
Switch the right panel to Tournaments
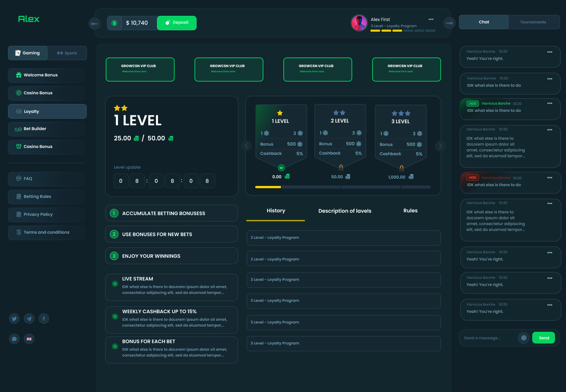[533, 22]
